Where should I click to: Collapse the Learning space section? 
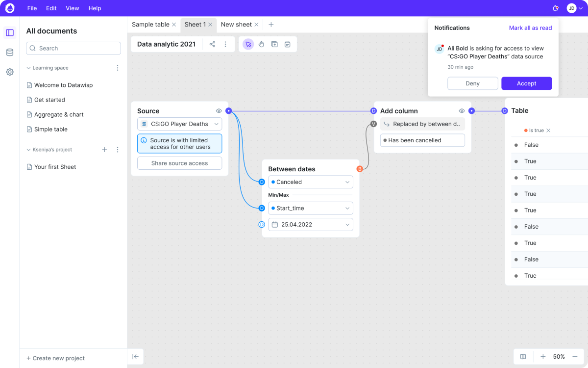coord(28,67)
